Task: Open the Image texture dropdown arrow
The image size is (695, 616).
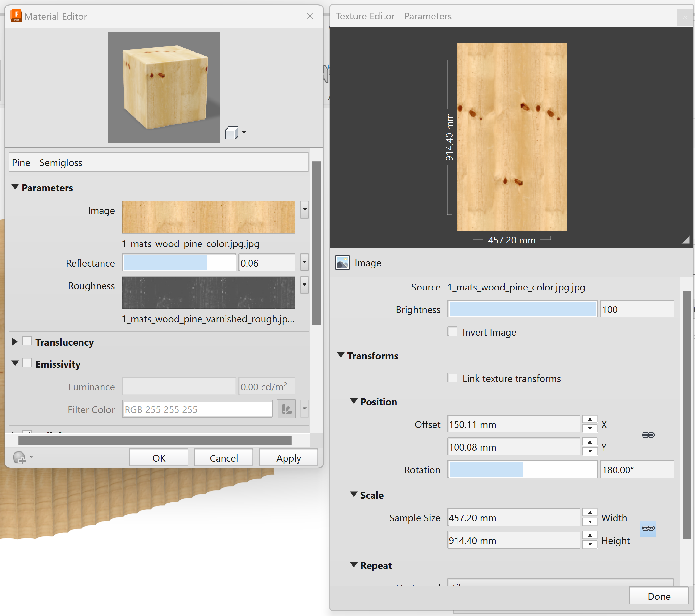Action: (x=304, y=210)
